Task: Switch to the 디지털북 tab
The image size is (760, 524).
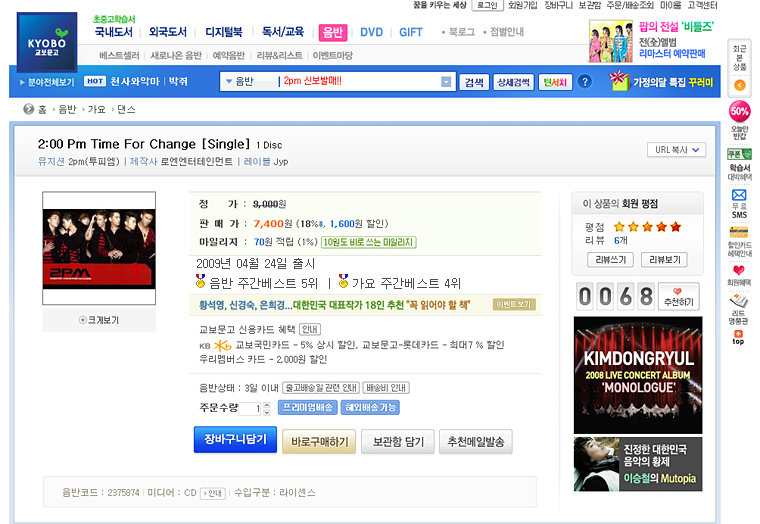Action: tap(224, 32)
